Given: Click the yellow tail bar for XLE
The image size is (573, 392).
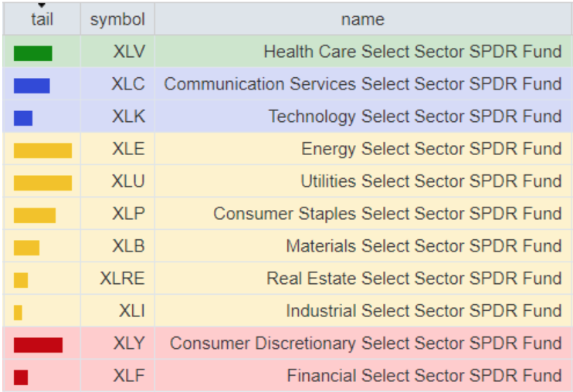Looking at the screenshot, I should tap(42, 150).
